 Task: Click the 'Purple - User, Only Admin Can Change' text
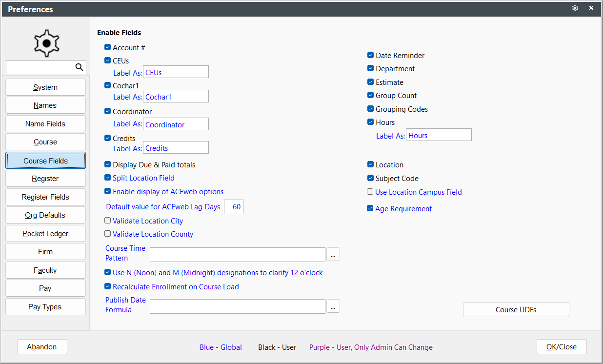(371, 347)
